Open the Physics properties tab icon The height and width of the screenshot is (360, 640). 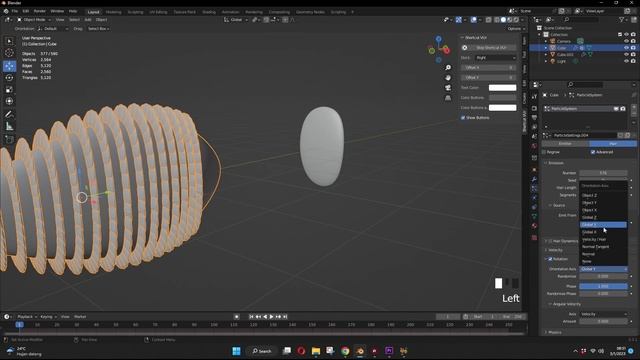pos(534,198)
